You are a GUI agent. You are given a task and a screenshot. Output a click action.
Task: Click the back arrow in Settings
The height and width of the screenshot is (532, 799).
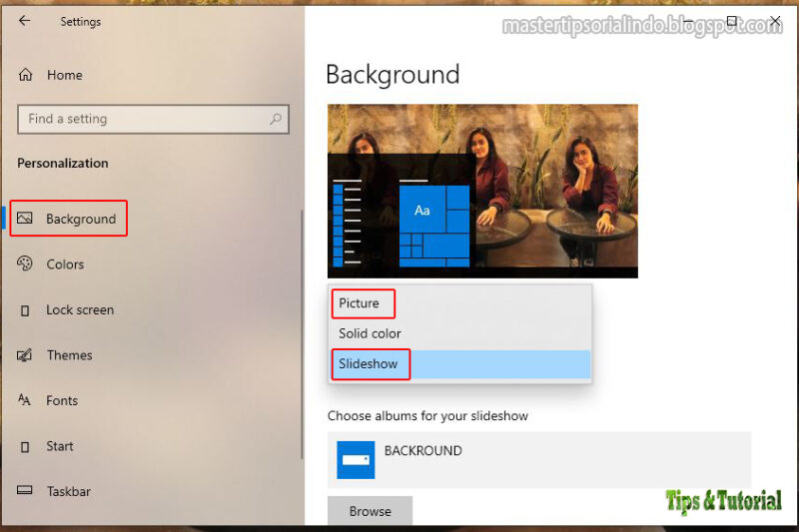click(24, 21)
